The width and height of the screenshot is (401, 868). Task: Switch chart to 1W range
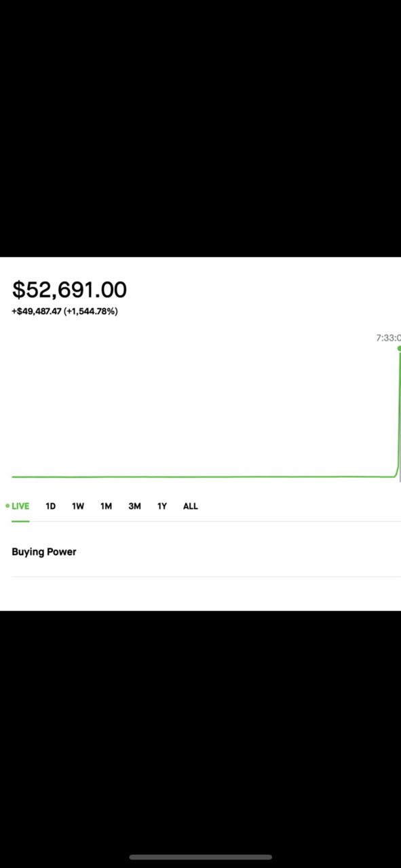pos(78,506)
